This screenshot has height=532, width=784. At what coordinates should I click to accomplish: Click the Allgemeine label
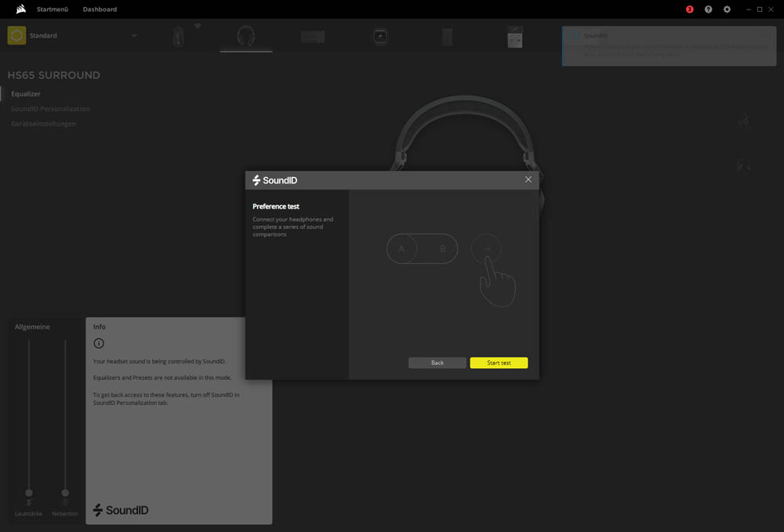32,327
